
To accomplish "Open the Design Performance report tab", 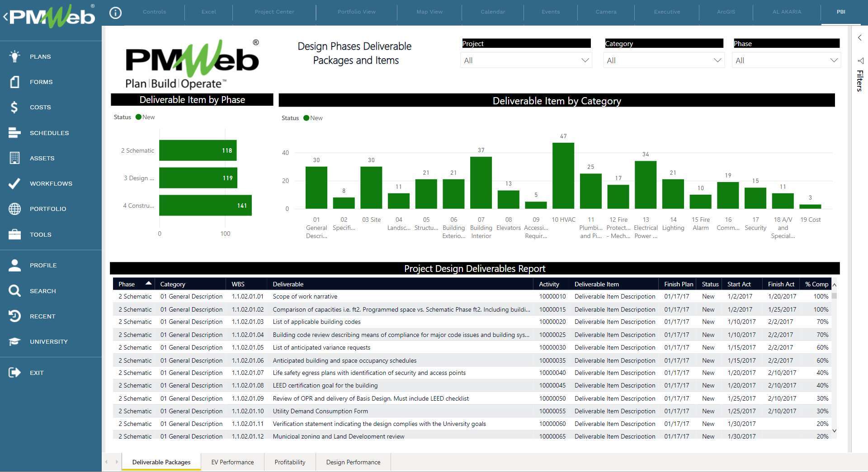I will tap(353, 462).
